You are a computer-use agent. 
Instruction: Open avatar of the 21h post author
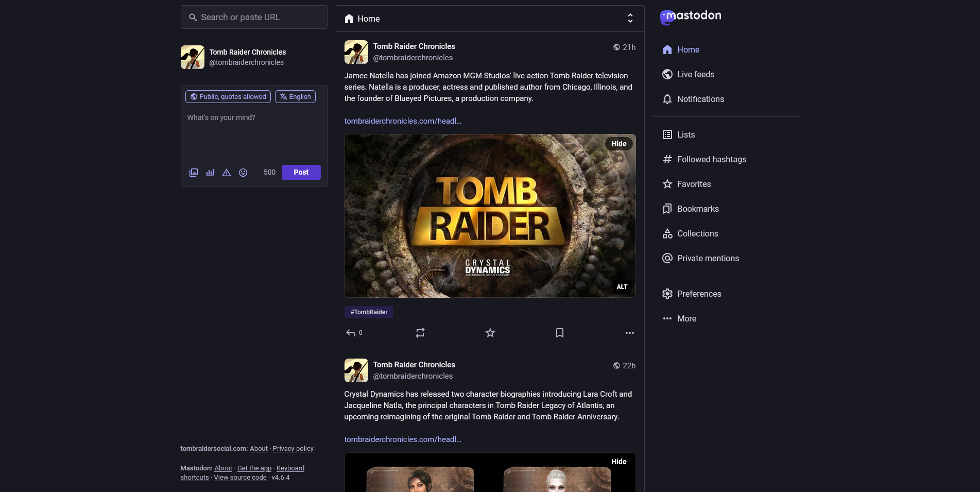tap(356, 52)
